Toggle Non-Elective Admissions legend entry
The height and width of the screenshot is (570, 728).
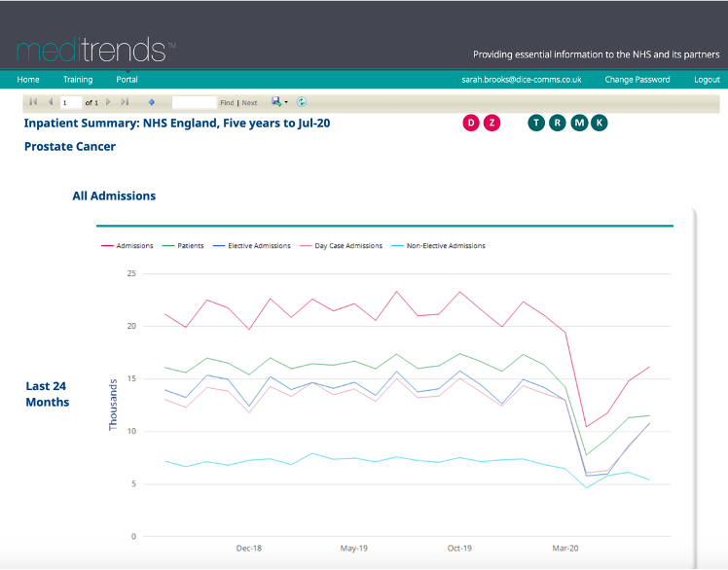pyautogui.click(x=438, y=245)
